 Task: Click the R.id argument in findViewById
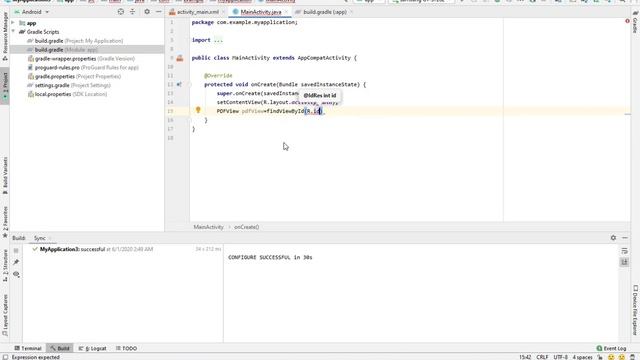tap(314, 111)
